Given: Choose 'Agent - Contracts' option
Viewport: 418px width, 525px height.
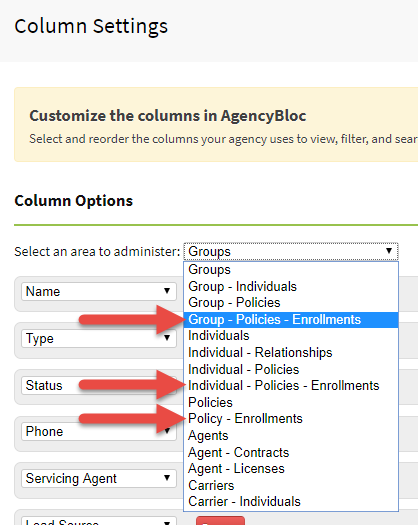Looking at the screenshot, I should [291, 452].
